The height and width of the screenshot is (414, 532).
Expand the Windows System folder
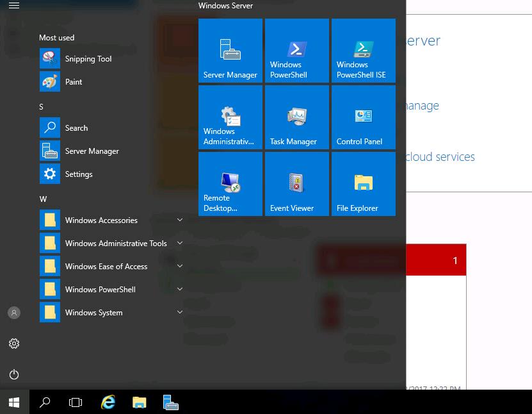point(112,313)
